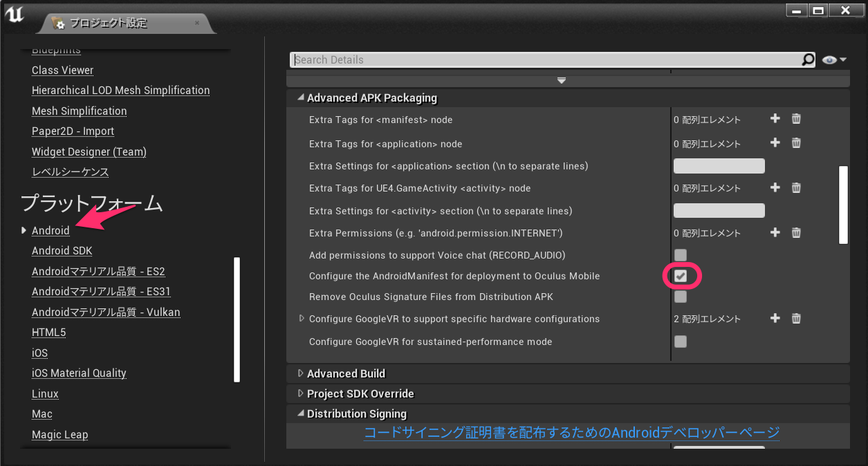Enable Remove Oculus Signature Files checkbox
The image size is (868, 466).
681,297
